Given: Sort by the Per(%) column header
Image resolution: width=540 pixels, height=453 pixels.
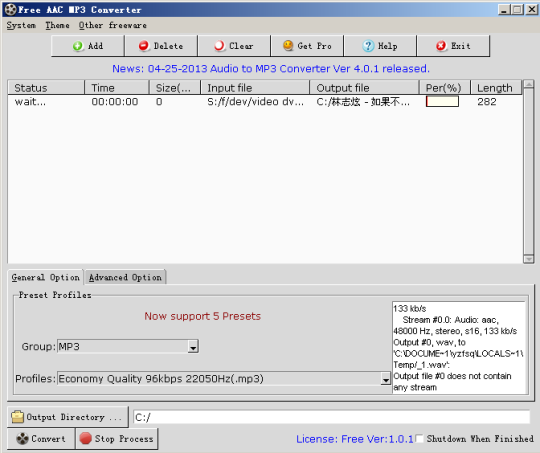Looking at the screenshot, I should pos(445,87).
